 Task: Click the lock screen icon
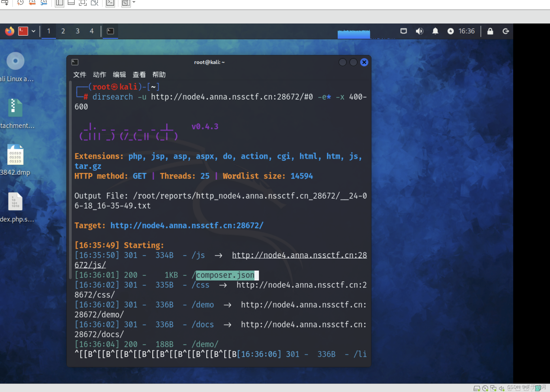coord(490,31)
